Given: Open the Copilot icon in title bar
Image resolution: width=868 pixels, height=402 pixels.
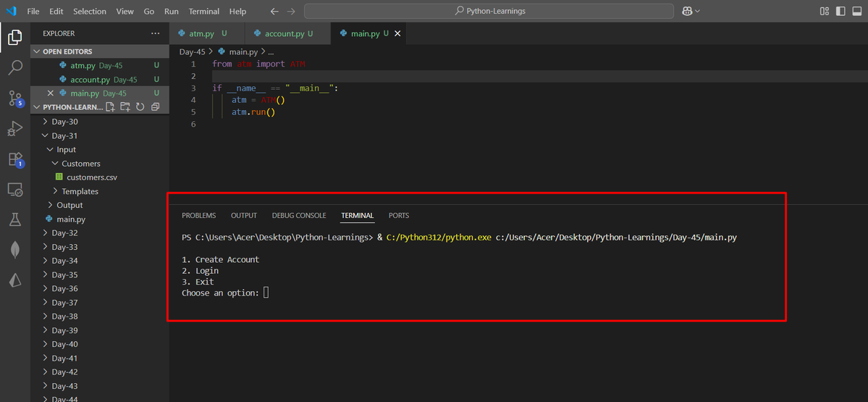Looking at the screenshot, I should [687, 11].
